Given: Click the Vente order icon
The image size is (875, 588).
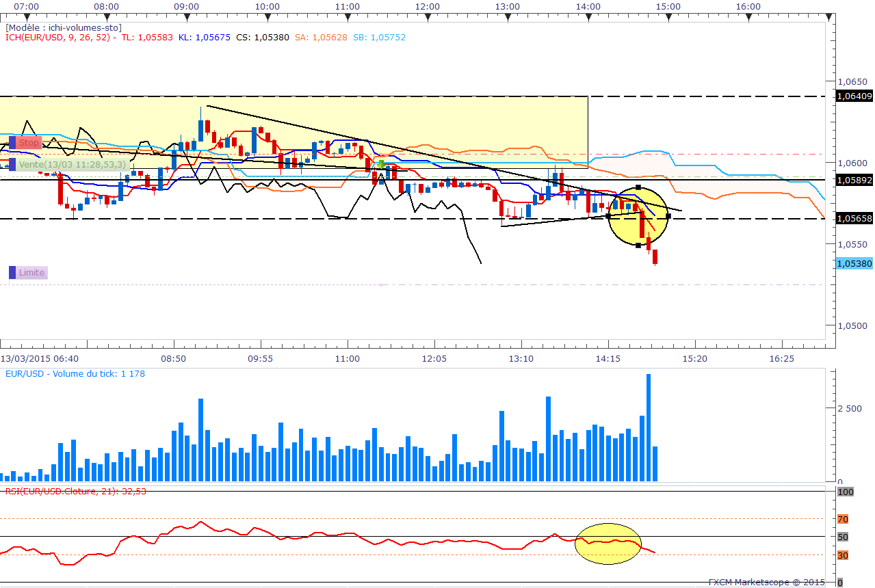Looking at the screenshot, I should pyautogui.click(x=12, y=165).
